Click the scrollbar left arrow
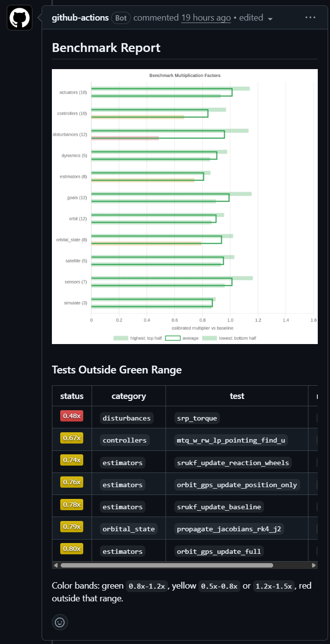The height and width of the screenshot is (644, 330). pyautogui.click(x=56, y=565)
